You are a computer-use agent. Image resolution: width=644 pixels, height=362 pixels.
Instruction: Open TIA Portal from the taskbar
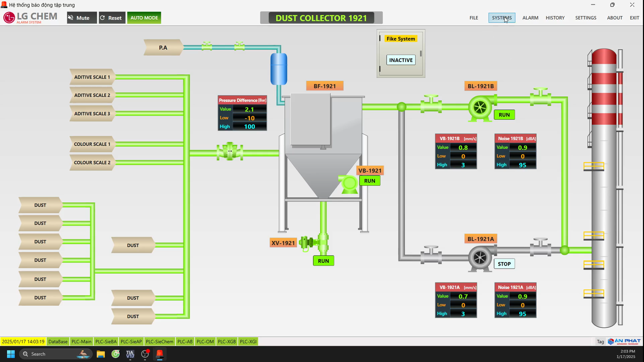[130, 354]
